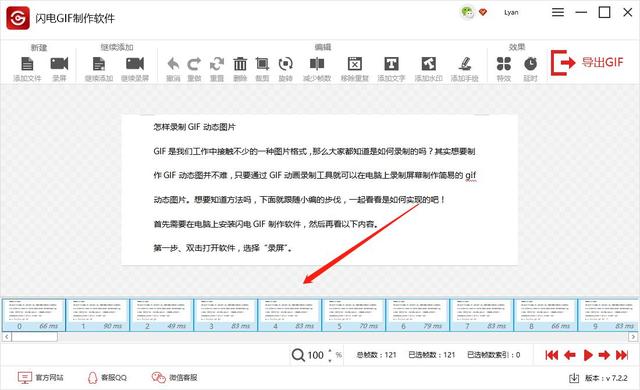The image size is (640, 390).
Task: Click the 添加文件 (add file) icon
Action: [27, 64]
